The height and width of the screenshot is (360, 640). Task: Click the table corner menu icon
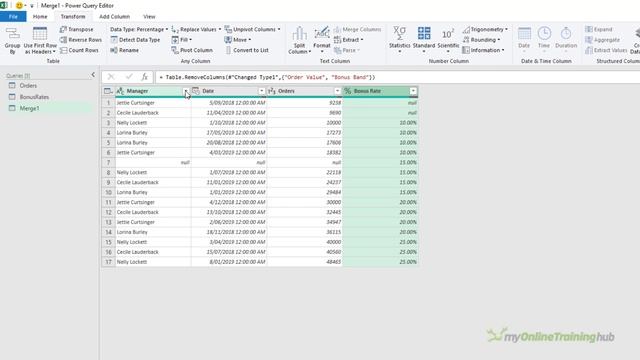108,91
